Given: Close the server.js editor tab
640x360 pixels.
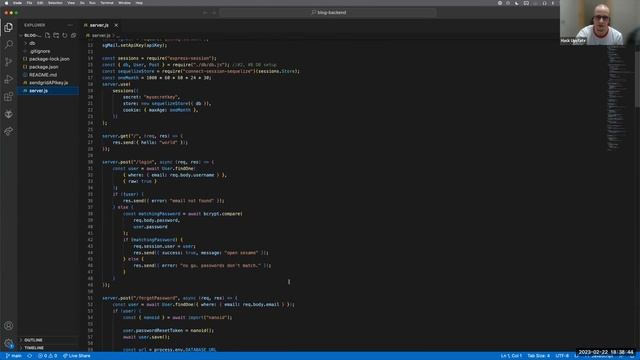Looking at the screenshot, I should coord(116,25).
